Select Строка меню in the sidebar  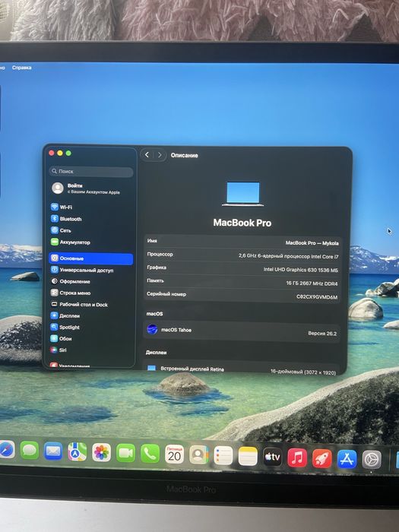click(71, 293)
